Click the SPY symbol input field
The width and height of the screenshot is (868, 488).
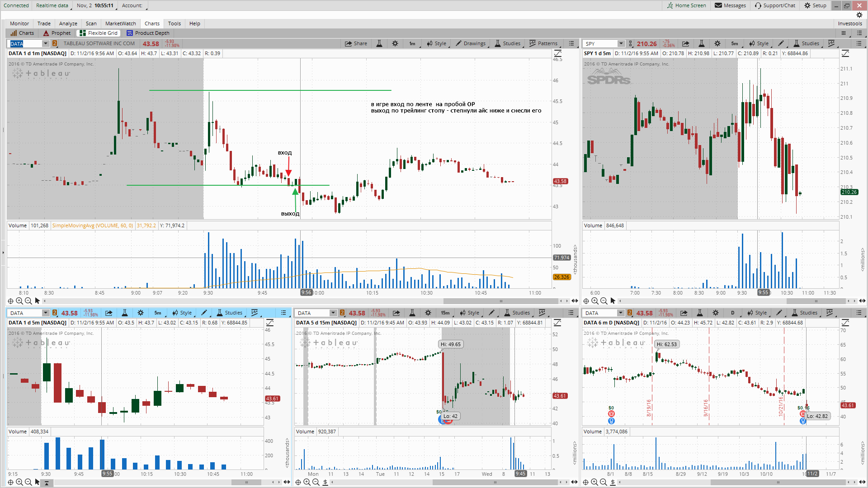point(600,43)
